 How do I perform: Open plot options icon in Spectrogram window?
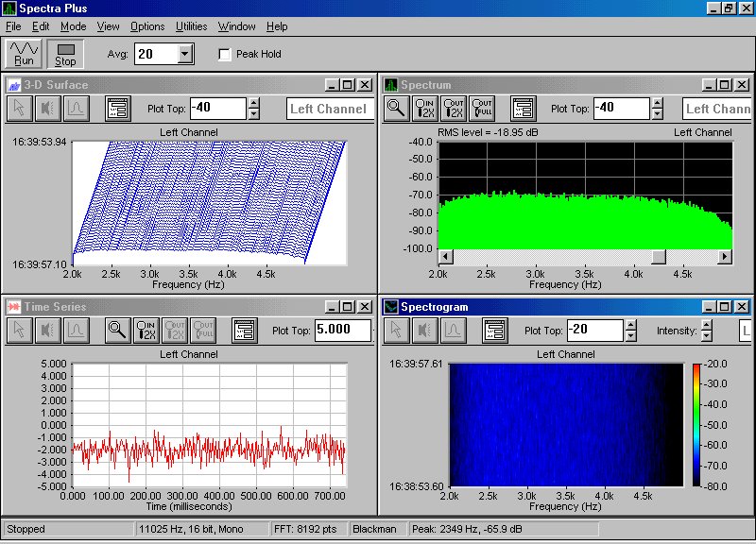coord(495,330)
